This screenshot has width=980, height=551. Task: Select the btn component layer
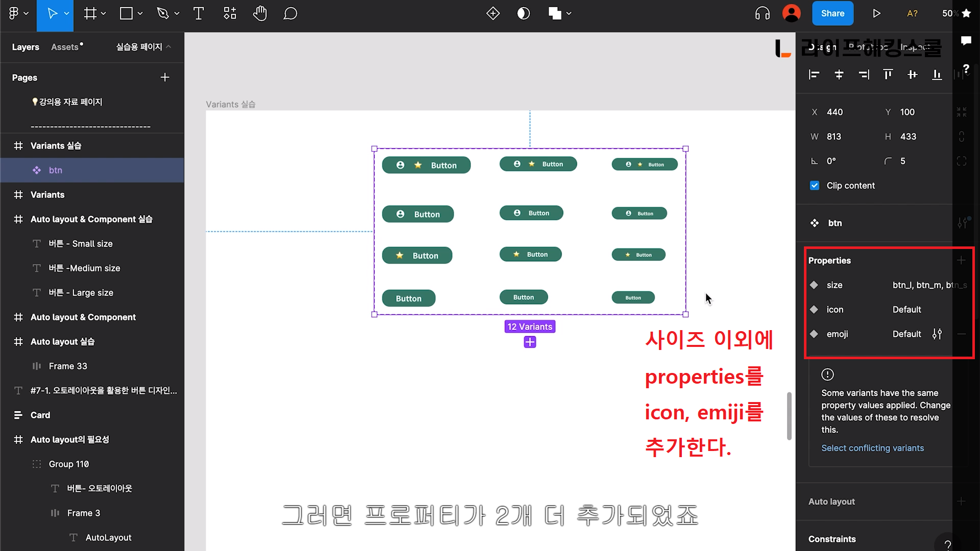[x=55, y=170]
